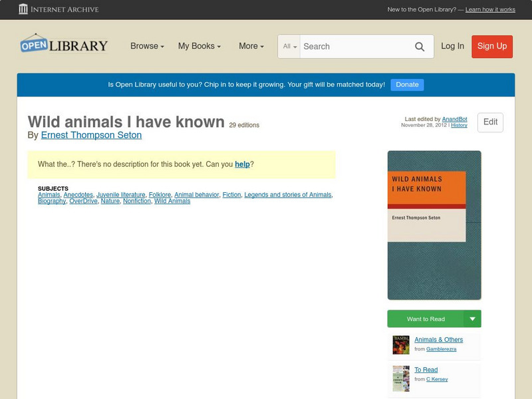
Task: Click the Log In link
Action: click(x=452, y=47)
